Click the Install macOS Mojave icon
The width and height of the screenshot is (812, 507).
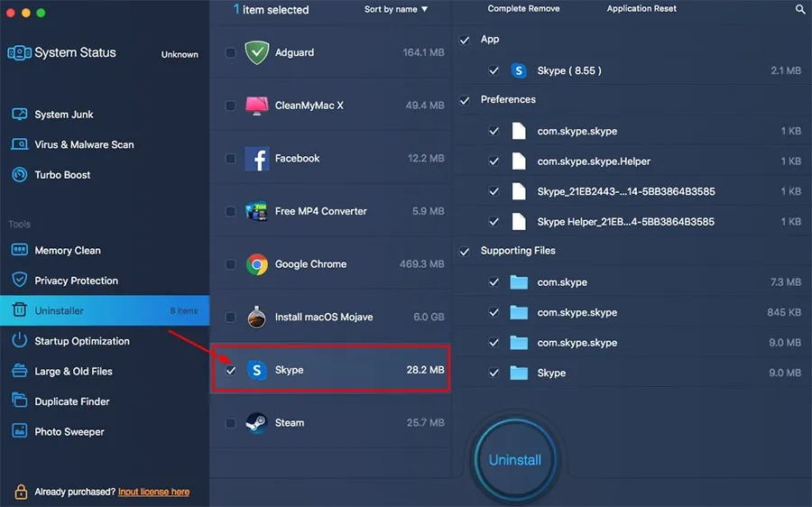[256, 317]
